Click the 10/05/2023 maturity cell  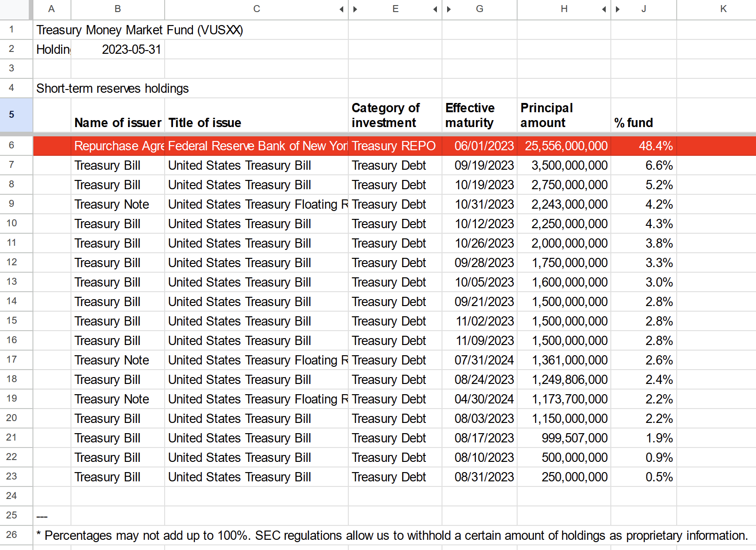(480, 282)
